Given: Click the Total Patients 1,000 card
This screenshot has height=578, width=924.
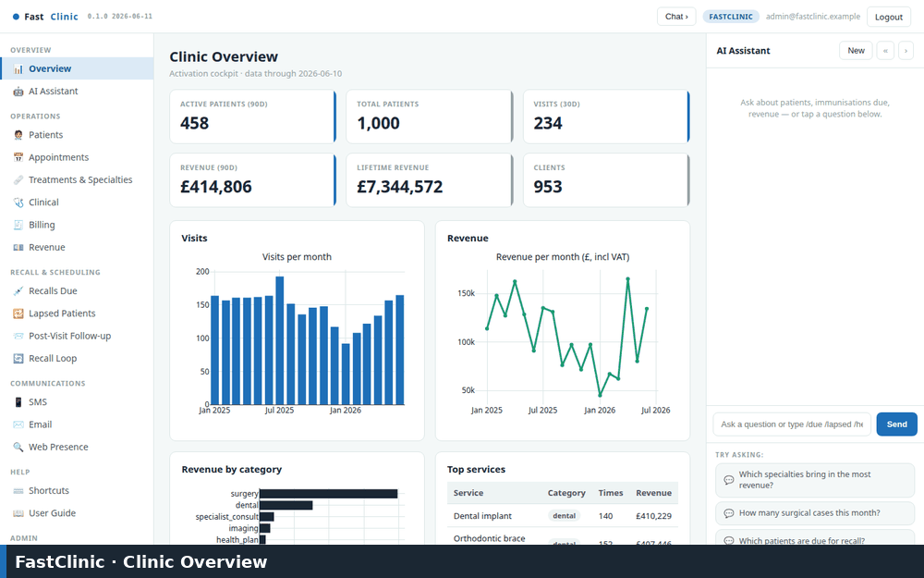Looking at the screenshot, I should [430, 117].
